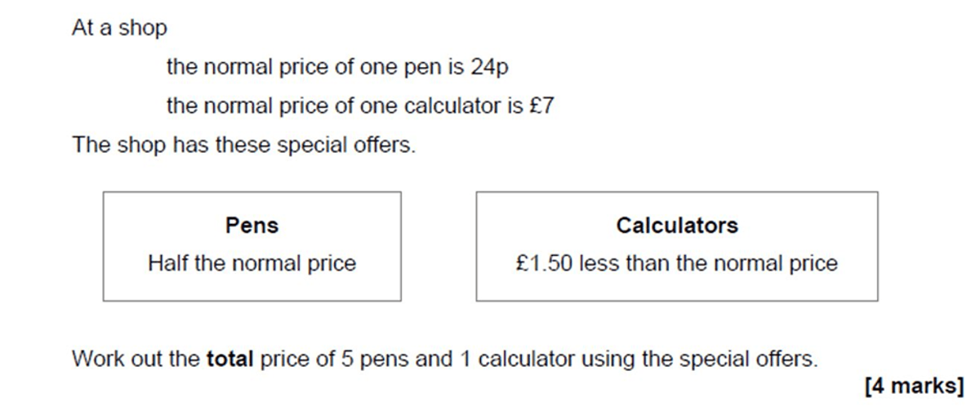This screenshot has height=416, width=980.
Task: Click 'The shop has these special offers'
Action: coord(244,145)
